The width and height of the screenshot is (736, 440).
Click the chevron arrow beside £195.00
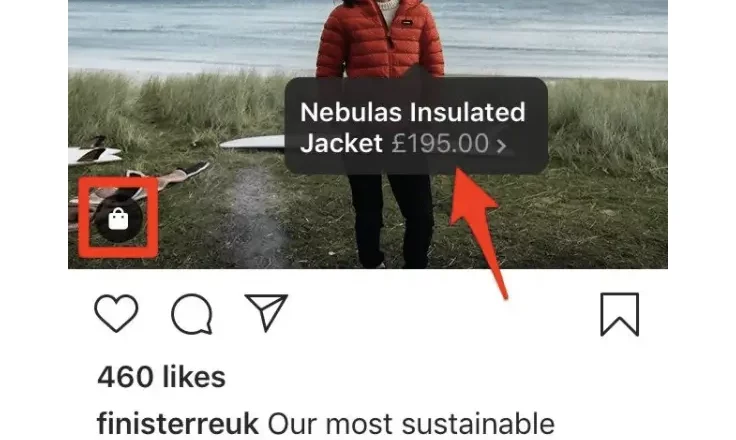(x=501, y=145)
